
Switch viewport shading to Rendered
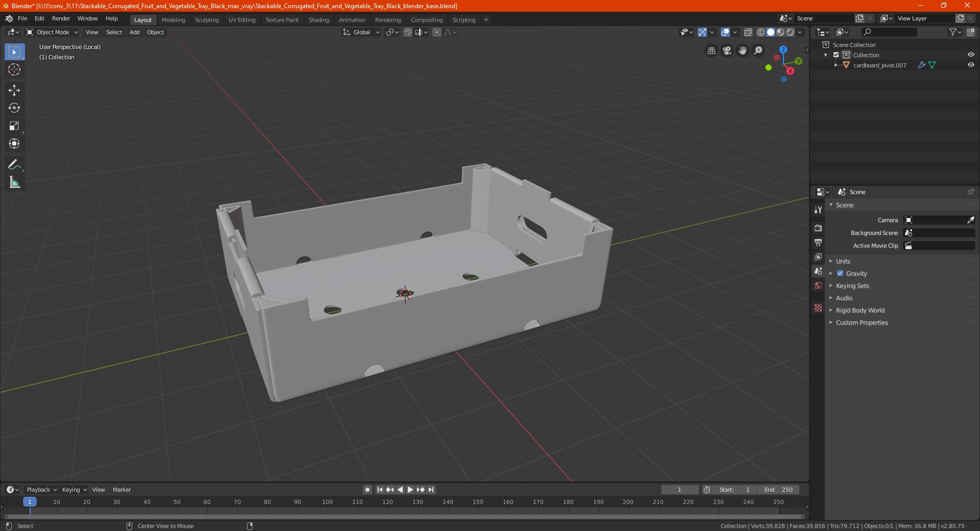point(790,32)
